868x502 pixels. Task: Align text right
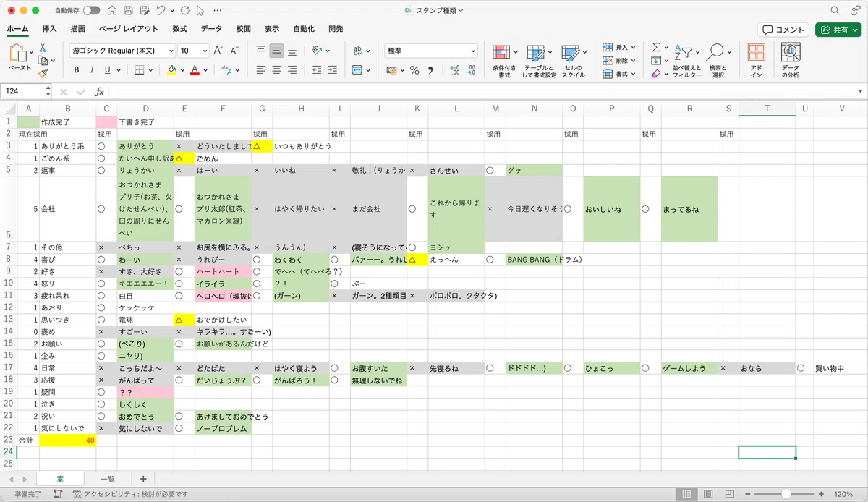[292, 70]
